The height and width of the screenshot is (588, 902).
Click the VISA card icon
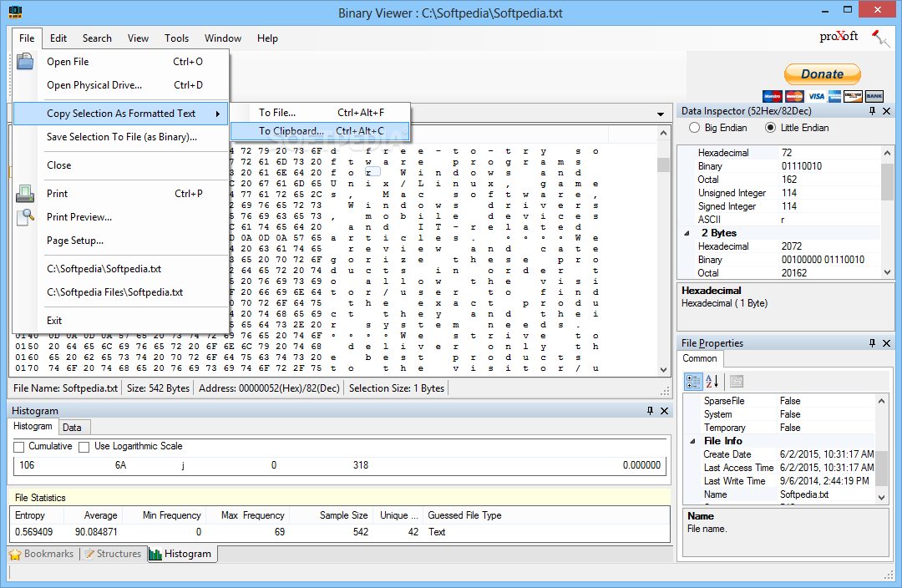pos(816,96)
